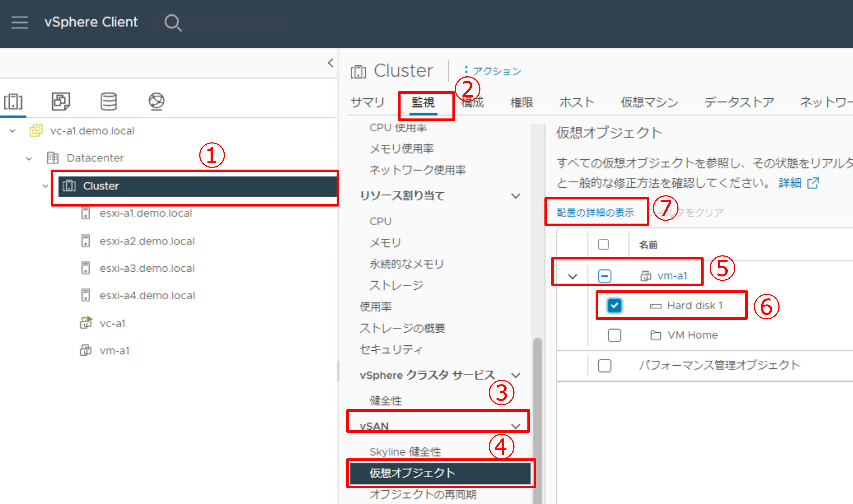This screenshot has width=853, height=504.
Task: Switch to VMs and Templates inventory view
Action: pyautogui.click(x=61, y=101)
